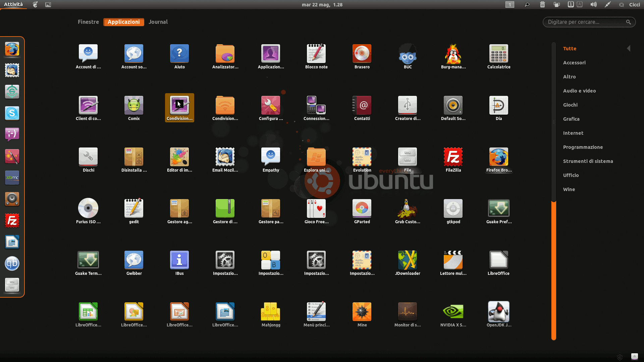Viewport: 644px width, 362px height.
Task: Filter by Strumenti di sistema
Action: pos(588,161)
